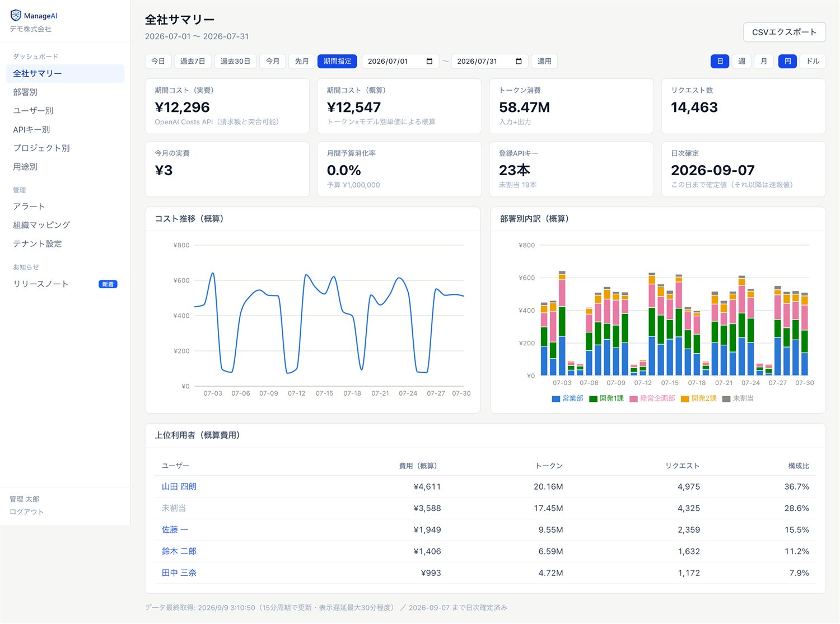This screenshot has height=624, width=840.
Task: Open 部署別 dashboard in sidebar
Action: tap(65, 92)
